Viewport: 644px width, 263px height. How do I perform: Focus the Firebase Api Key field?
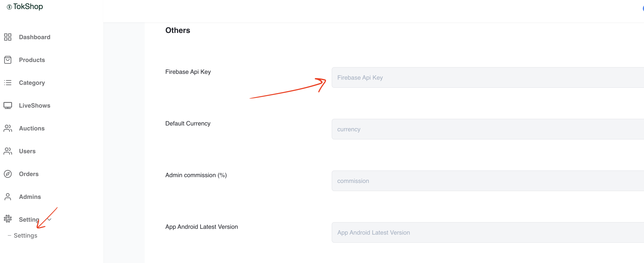tap(488, 77)
